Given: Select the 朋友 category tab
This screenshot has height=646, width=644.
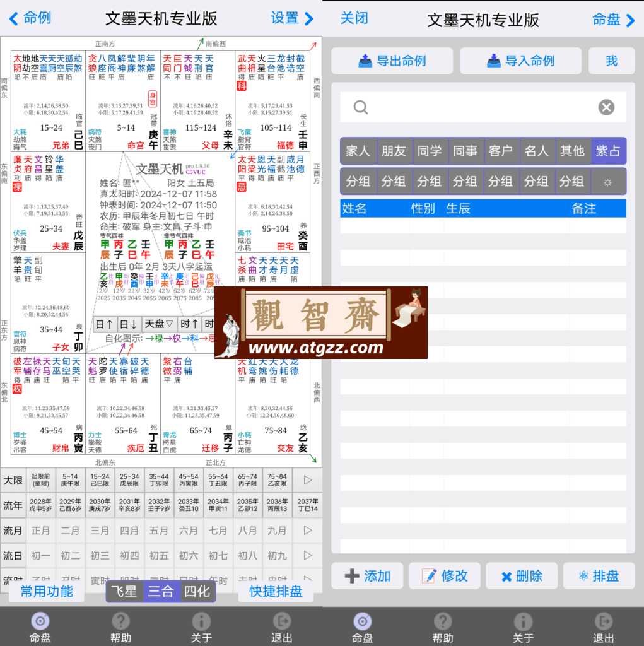Looking at the screenshot, I should tap(394, 151).
